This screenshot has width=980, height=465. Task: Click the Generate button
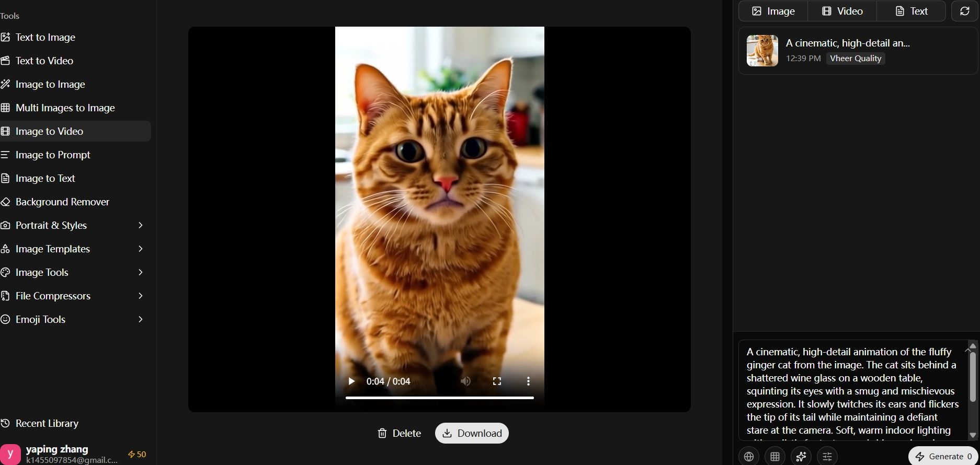click(943, 456)
